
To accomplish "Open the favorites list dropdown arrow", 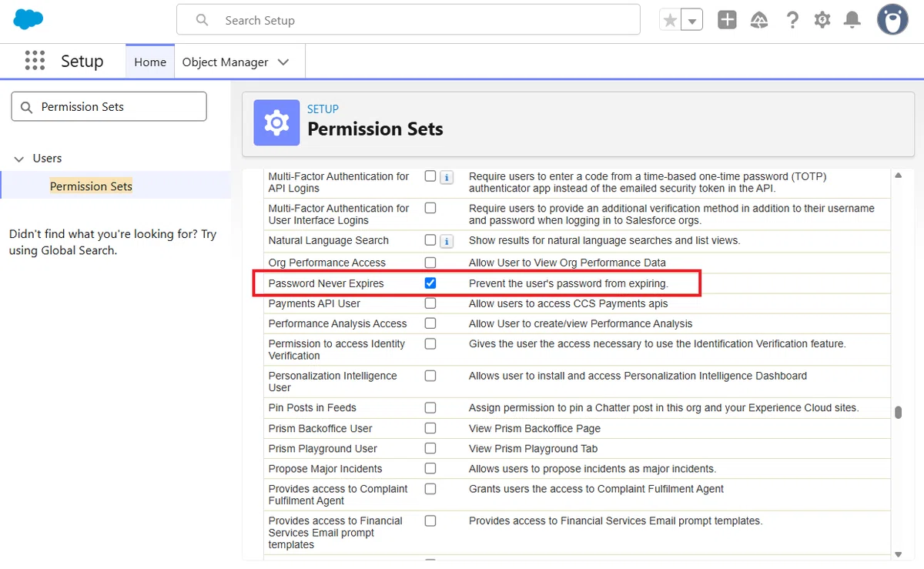I will (x=692, y=21).
